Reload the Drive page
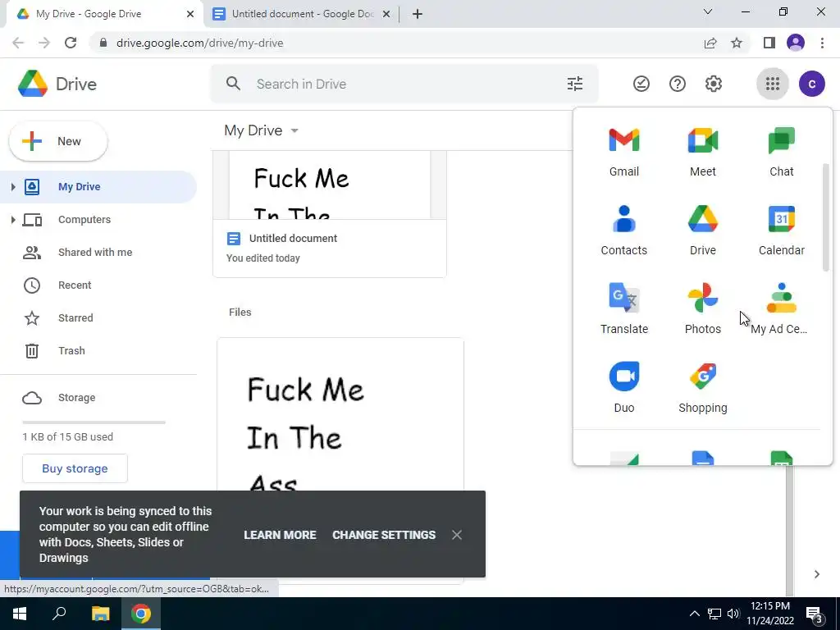Screen dimensions: 840x630 pos(71,43)
